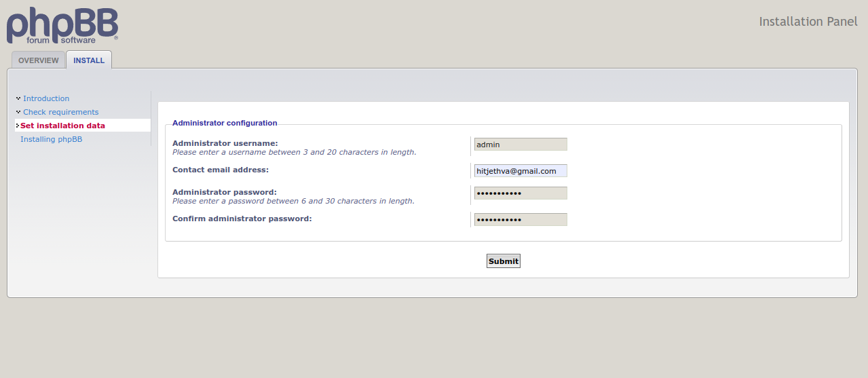
Task: Click the arrow marker beside Set installation data
Action: (x=17, y=126)
